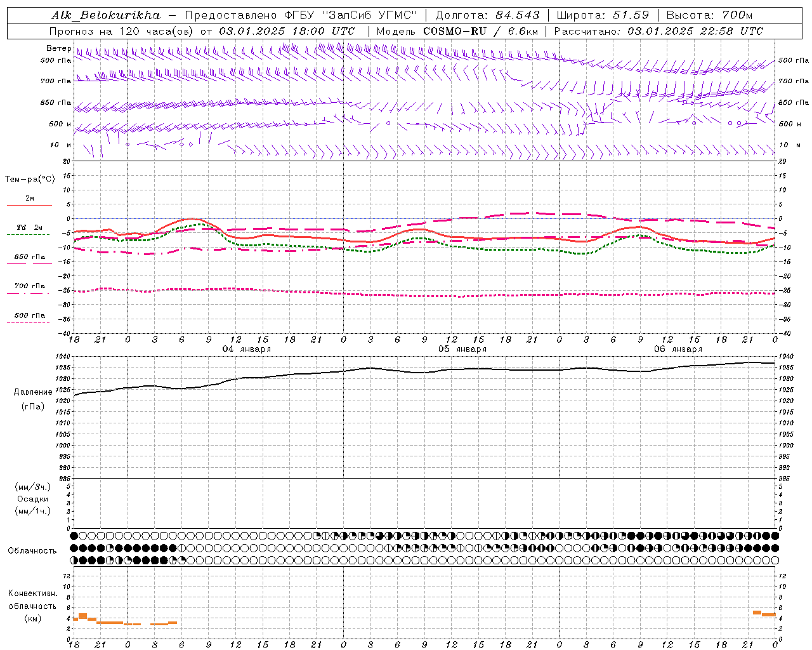Click the '(гПа)' unit label under Давление
The image size is (812, 650).
click(33, 407)
